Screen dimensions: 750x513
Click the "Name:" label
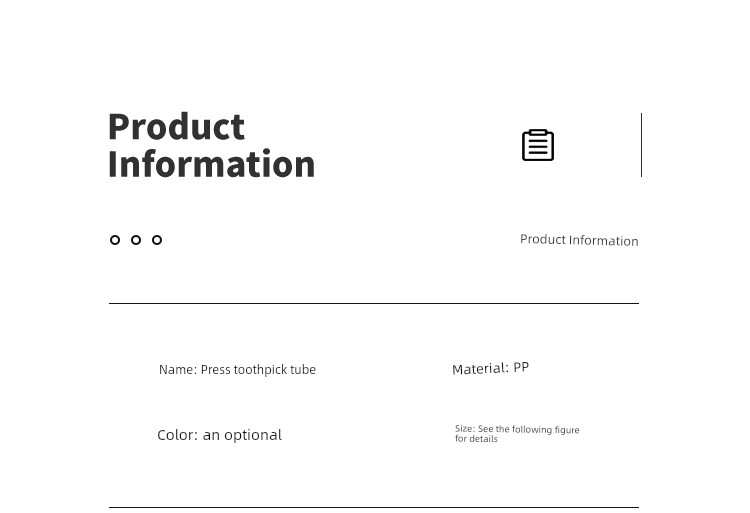pyautogui.click(x=178, y=370)
